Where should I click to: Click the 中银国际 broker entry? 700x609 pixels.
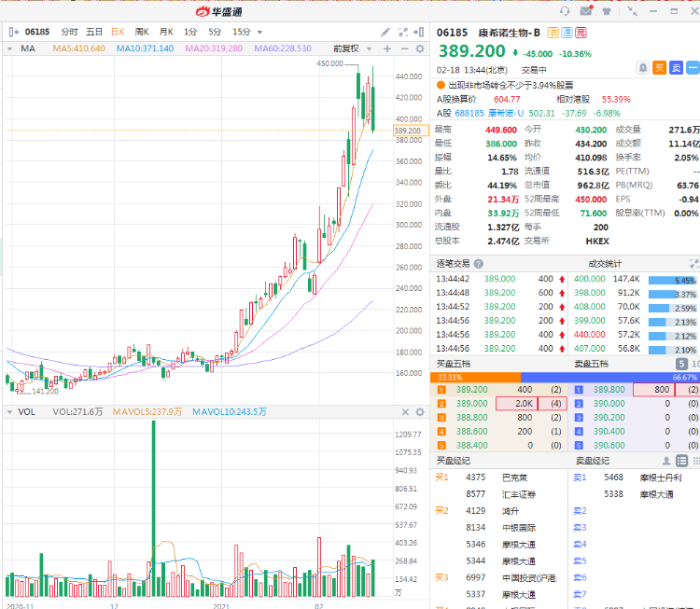pos(519,528)
